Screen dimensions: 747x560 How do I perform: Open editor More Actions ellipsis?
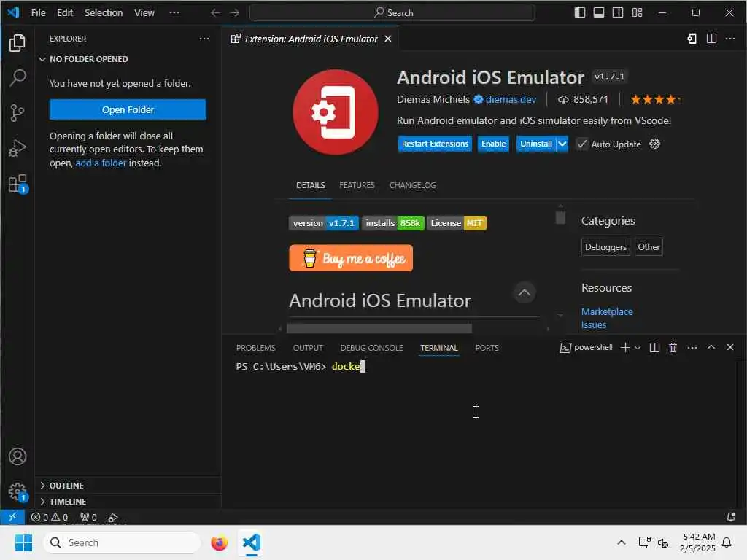click(729, 39)
